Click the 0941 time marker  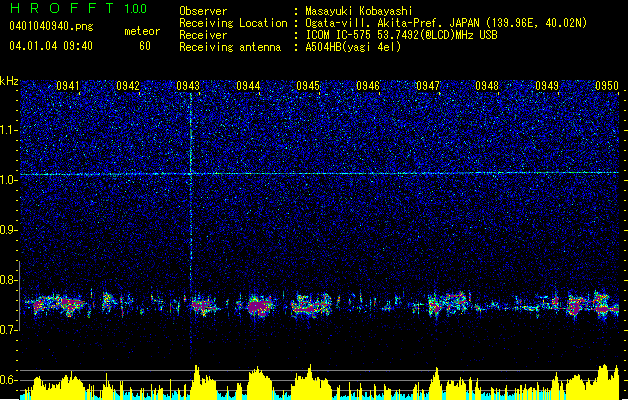tap(68, 85)
